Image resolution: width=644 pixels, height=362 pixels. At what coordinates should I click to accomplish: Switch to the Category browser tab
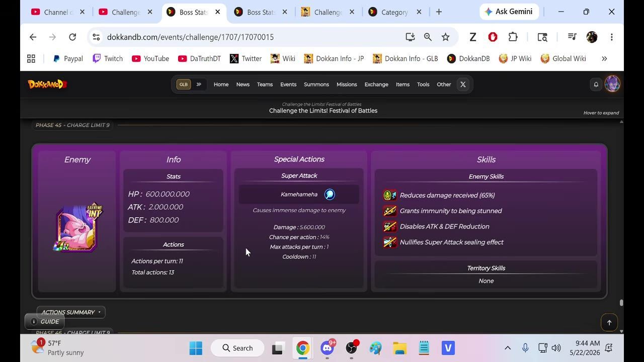point(395,12)
